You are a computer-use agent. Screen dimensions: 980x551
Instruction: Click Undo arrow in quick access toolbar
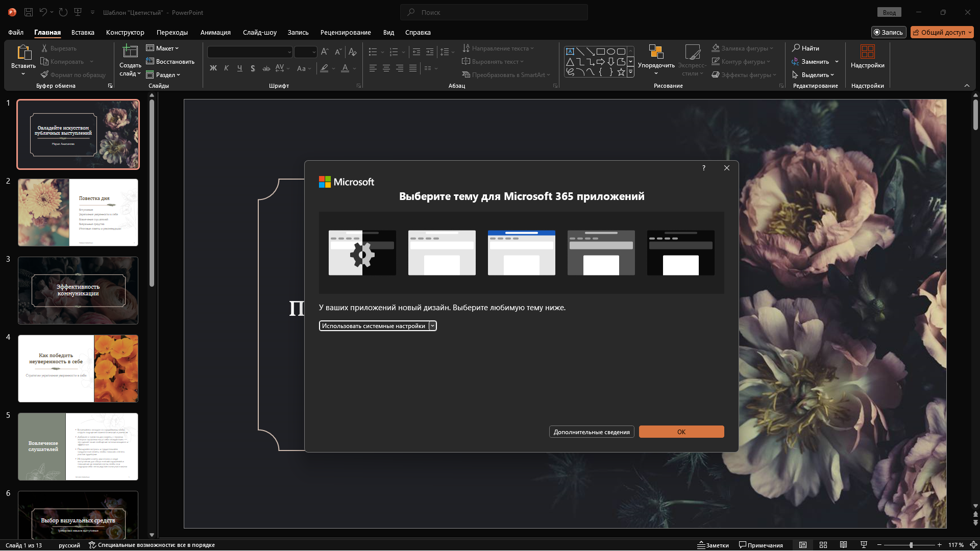[x=43, y=12]
